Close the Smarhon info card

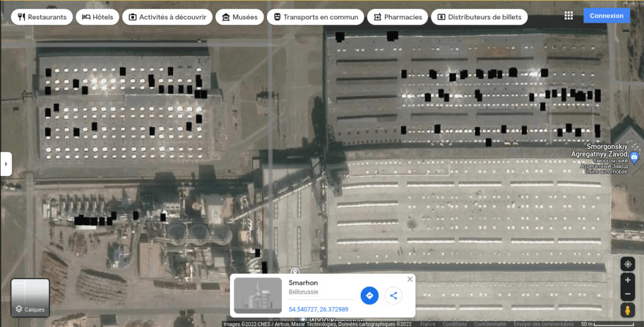410,279
